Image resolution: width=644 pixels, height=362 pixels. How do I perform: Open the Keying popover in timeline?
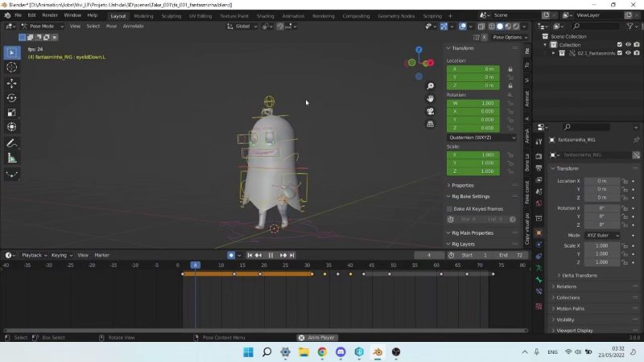[x=60, y=255]
